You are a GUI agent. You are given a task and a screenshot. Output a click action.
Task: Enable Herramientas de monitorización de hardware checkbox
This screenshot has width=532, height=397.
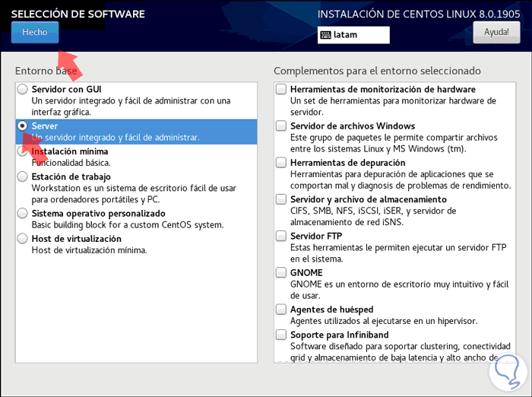pos(281,89)
